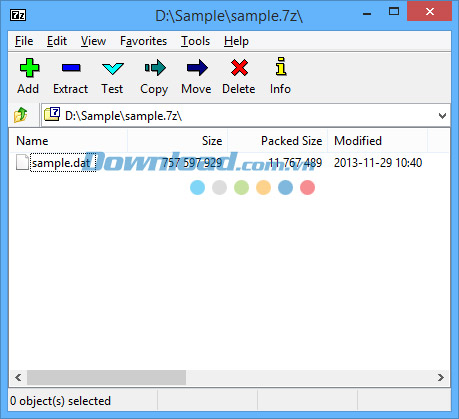The height and width of the screenshot is (419, 459).
Task: Open the yellow Info icon
Action: tap(281, 66)
